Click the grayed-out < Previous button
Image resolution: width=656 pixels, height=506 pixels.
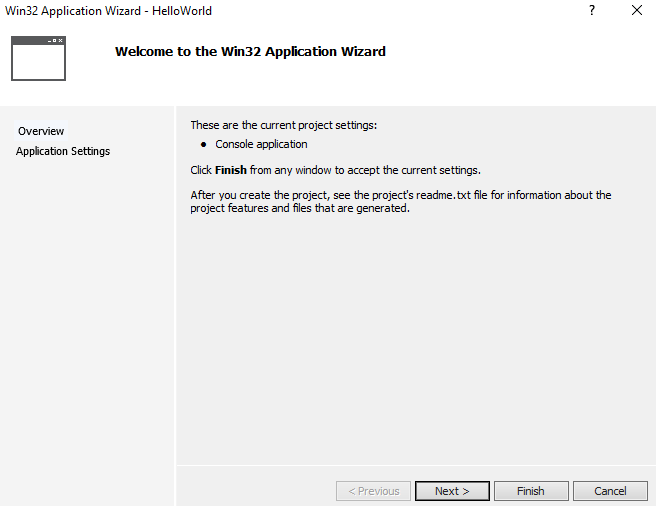pos(374,491)
